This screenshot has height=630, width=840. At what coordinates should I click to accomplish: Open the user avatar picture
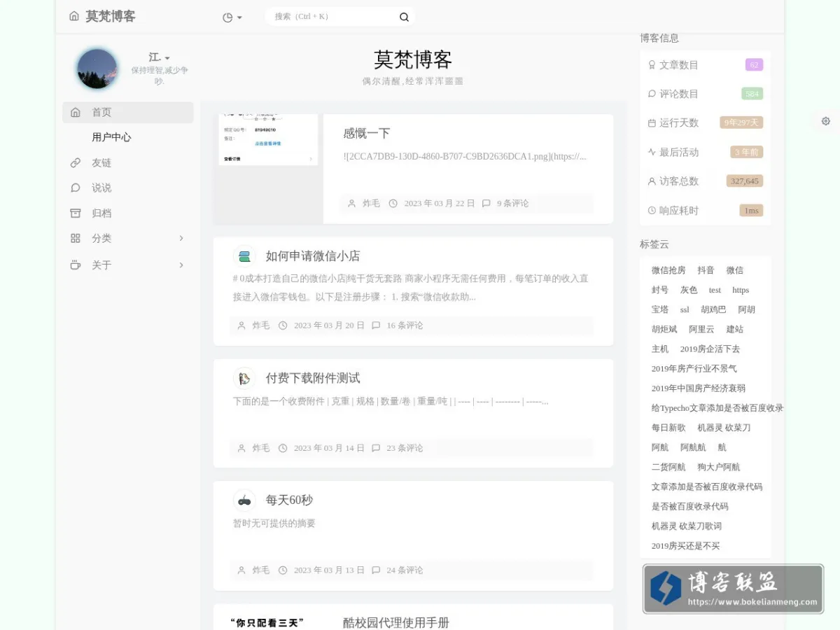click(97, 69)
